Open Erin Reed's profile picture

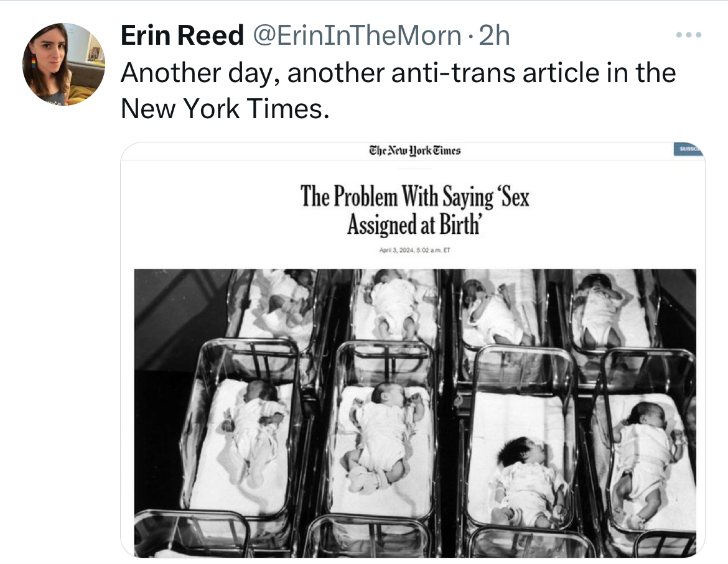[63, 64]
